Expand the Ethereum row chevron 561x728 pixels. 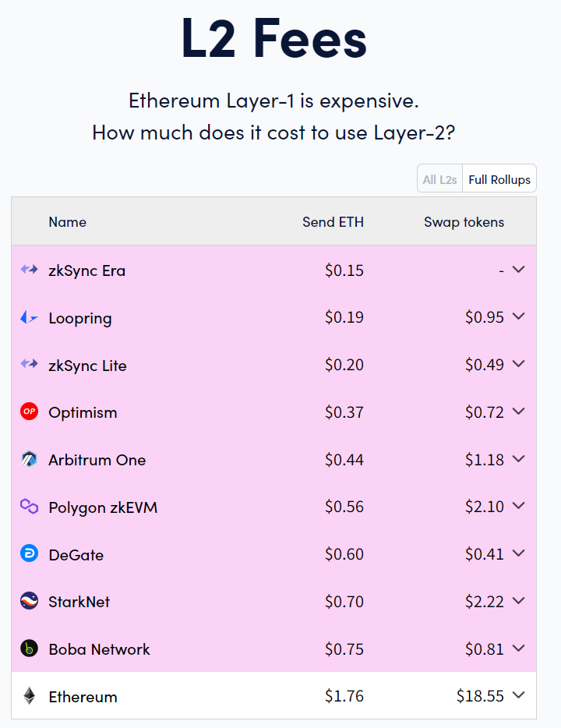(519, 695)
